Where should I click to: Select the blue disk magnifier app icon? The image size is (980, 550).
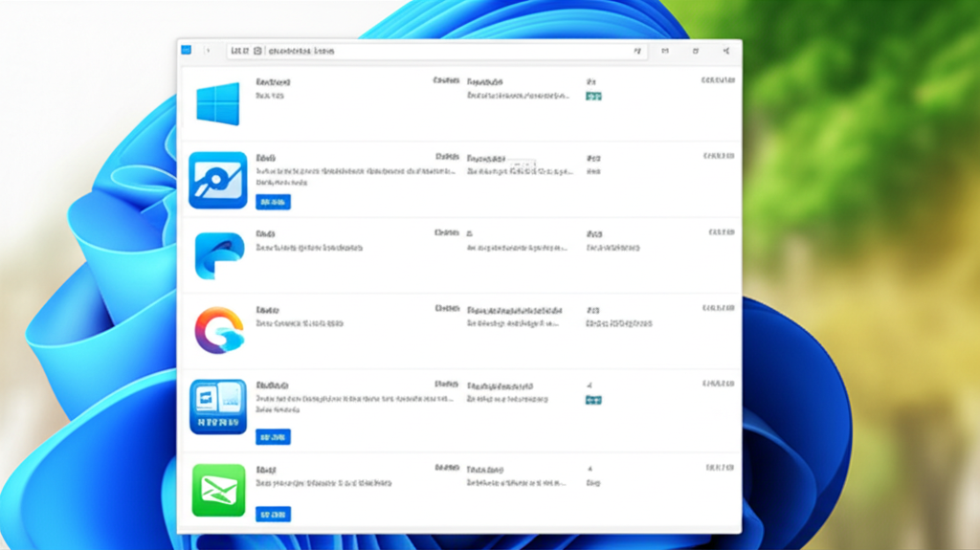217,180
